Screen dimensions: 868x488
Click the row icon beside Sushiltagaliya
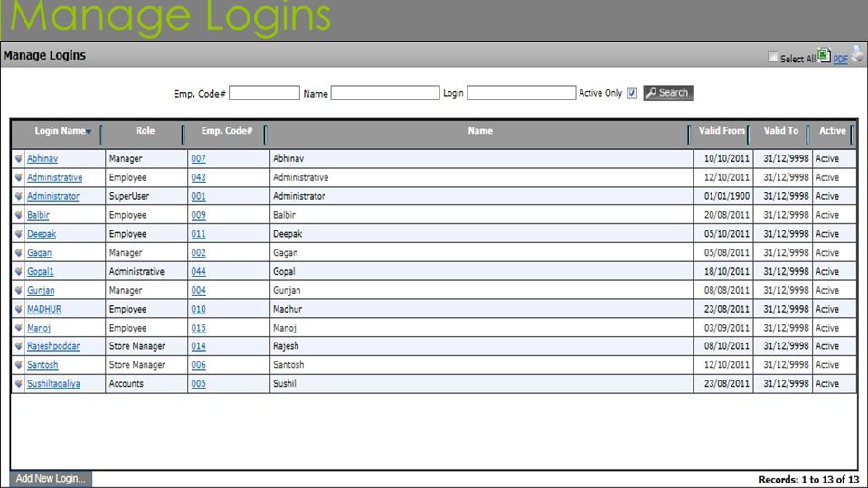19,383
